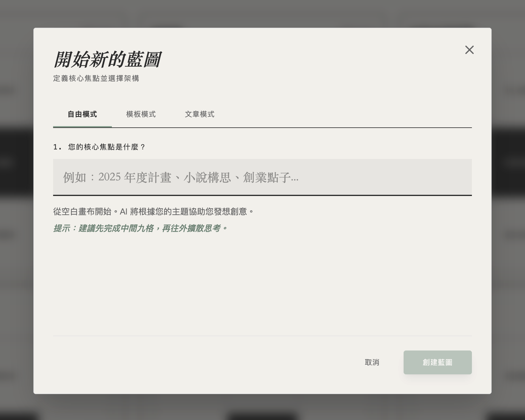The image size is (525, 420).
Task: Click the label 您的核心焦點是什麼？
Action: pos(106,147)
